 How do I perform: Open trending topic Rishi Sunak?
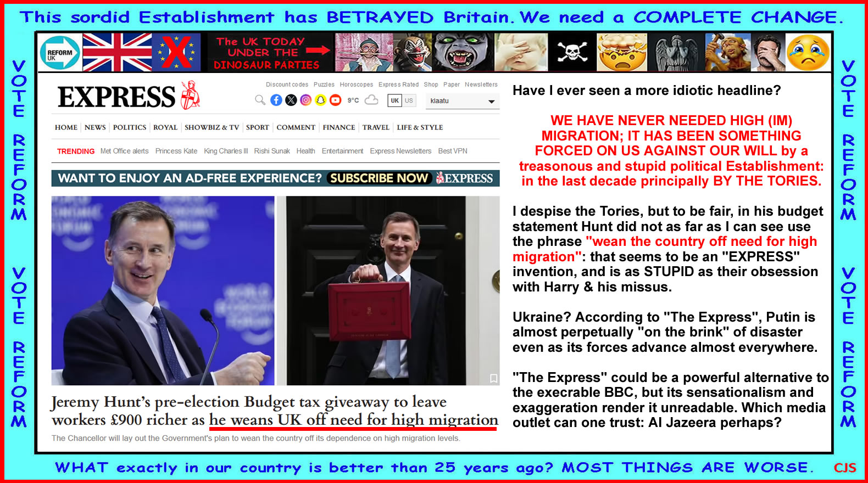pos(272,151)
